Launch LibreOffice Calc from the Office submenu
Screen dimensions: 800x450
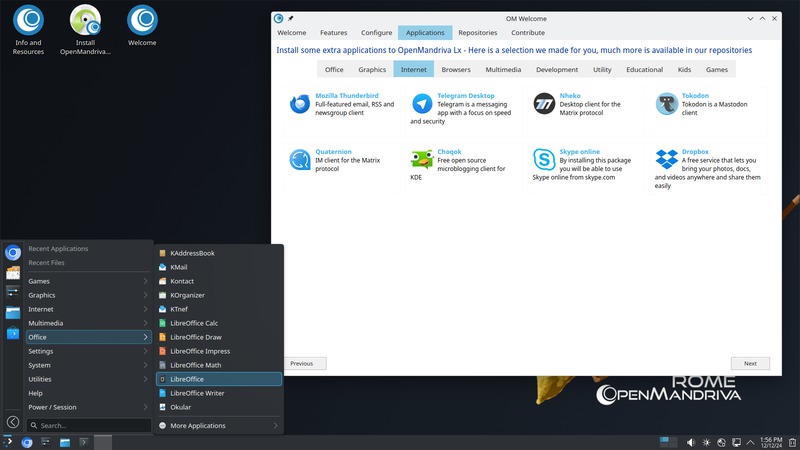click(x=194, y=323)
